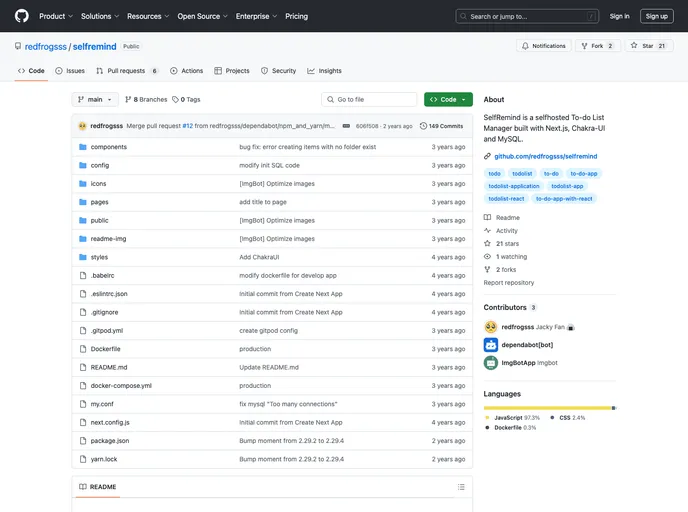Open the green Code dropdown button
This screenshot has height=512, width=688.
pyautogui.click(x=448, y=100)
